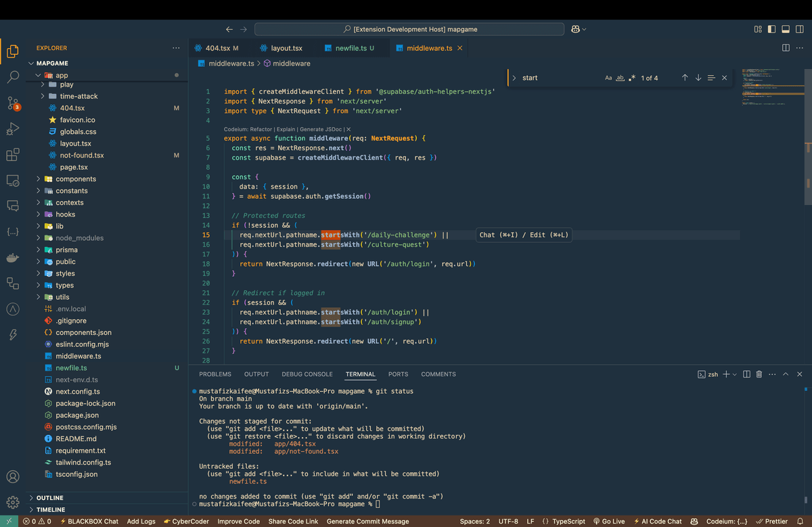The width and height of the screenshot is (812, 527).
Task: Open the PROBLEMS panel tab
Action: pos(215,374)
